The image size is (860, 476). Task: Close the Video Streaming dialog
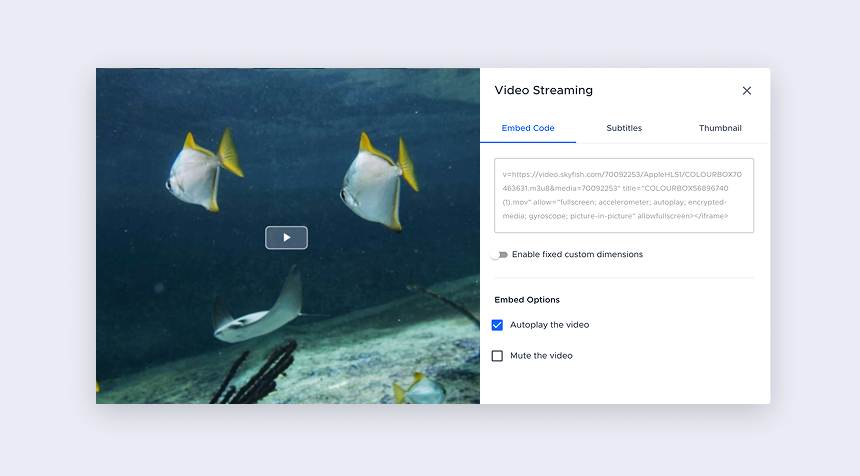tap(746, 91)
